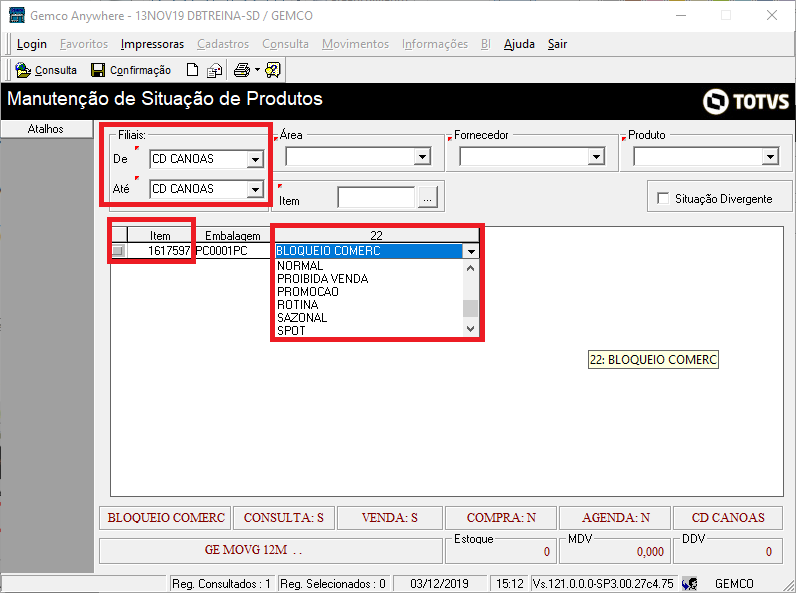Image resolution: width=796 pixels, height=593 pixels.
Task: Toggle the Situação Divergente checkbox
Action: click(x=663, y=198)
